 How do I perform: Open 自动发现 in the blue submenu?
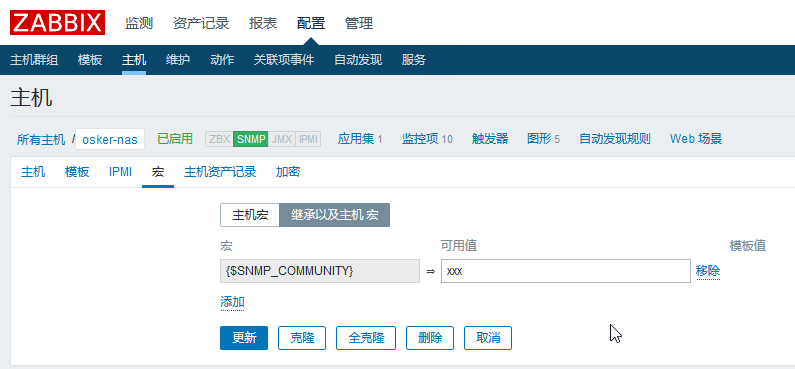pos(358,60)
